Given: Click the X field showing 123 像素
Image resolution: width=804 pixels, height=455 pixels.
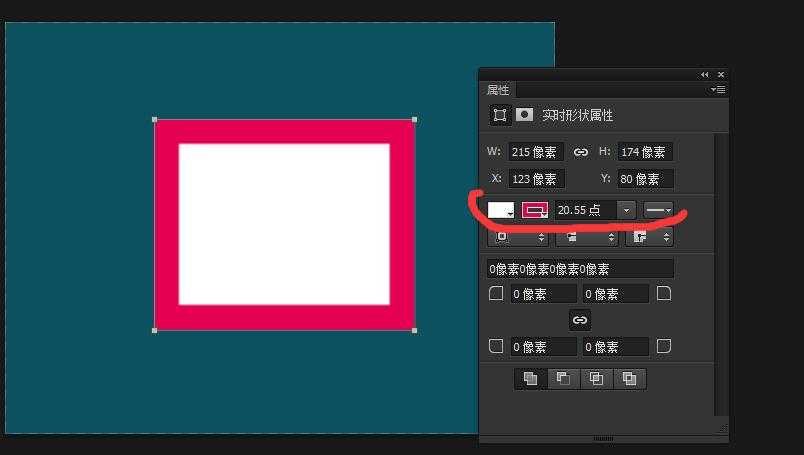Looking at the screenshot, I should (x=536, y=179).
